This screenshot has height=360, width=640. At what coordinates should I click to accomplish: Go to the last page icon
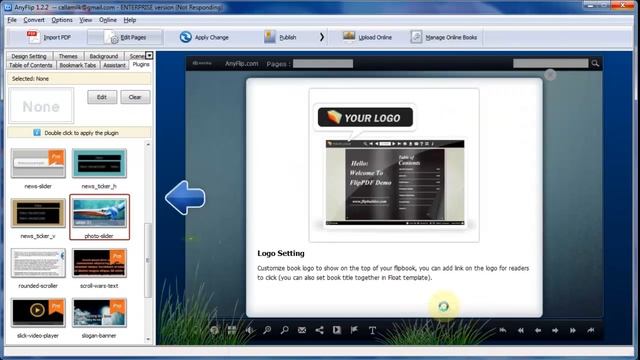click(x=591, y=330)
